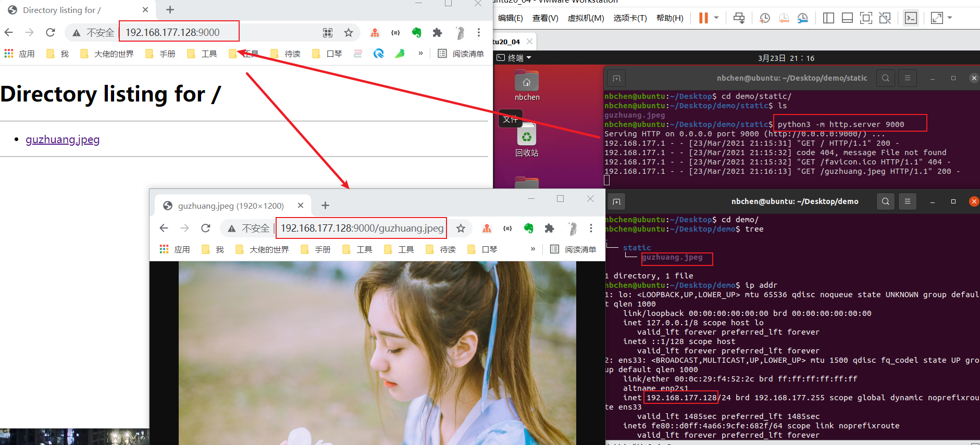Click the not-secure warning beside 192.168.177.128:9000
The height and width of the screenshot is (445, 980).
94,32
